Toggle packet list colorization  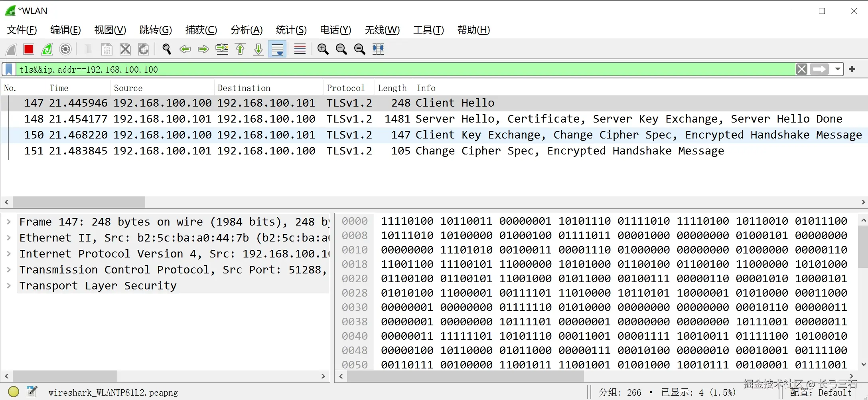click(x=300, y=49)
